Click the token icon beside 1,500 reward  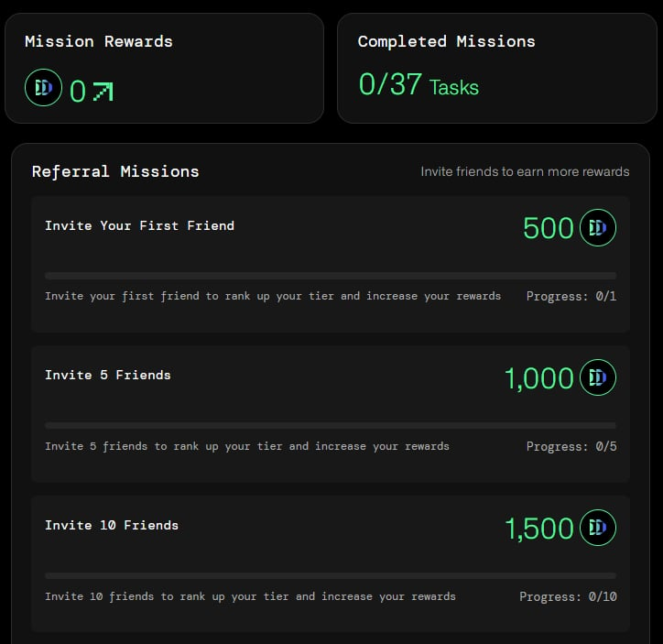(597, 528)
